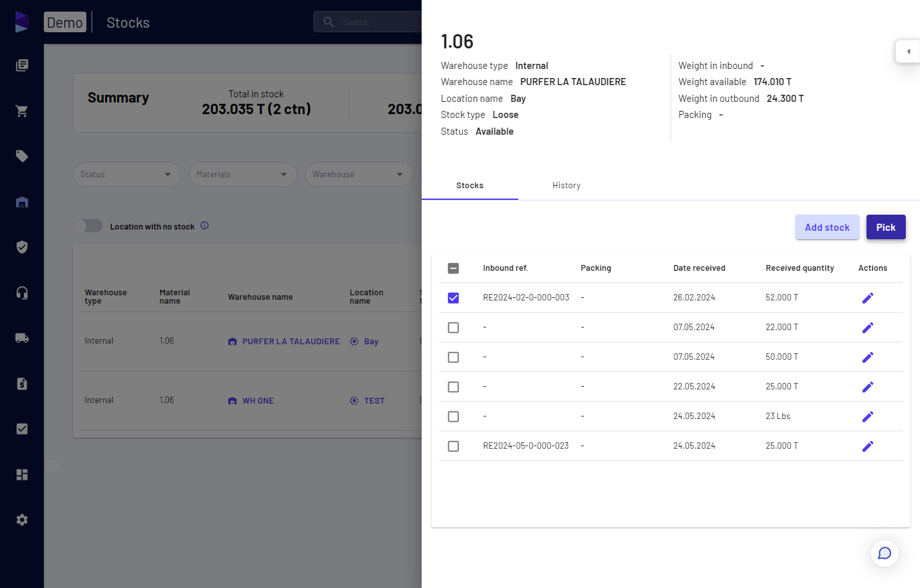Image resolution: width=920 pixels, height=588 pixels.
Task: Click the Search input field
Action: click(367, 22)
